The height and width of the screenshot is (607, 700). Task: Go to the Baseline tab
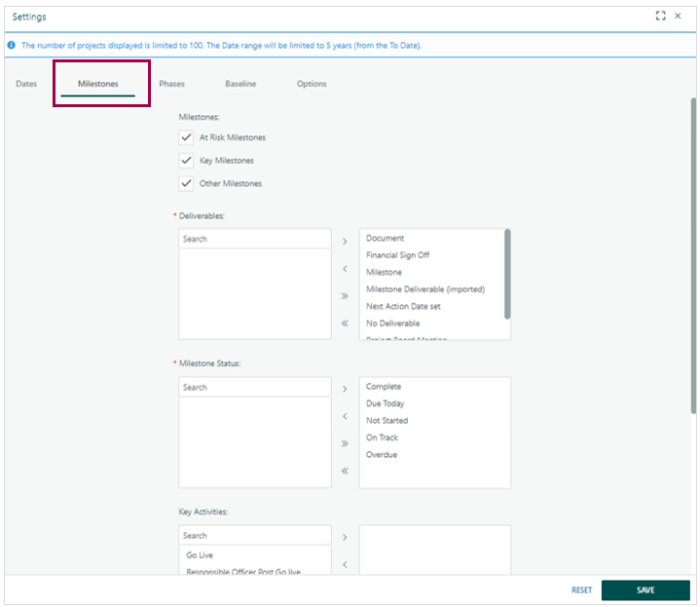click(x=240, y=84)
